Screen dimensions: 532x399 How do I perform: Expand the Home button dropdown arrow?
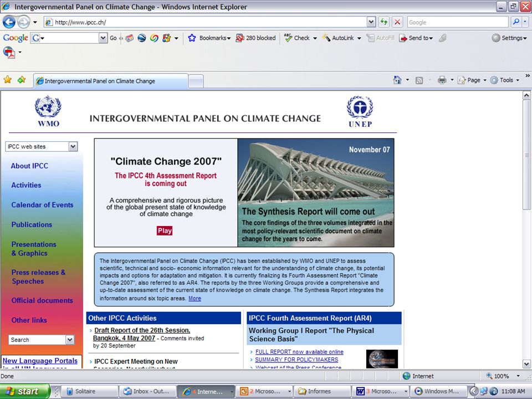click(407, 80)
